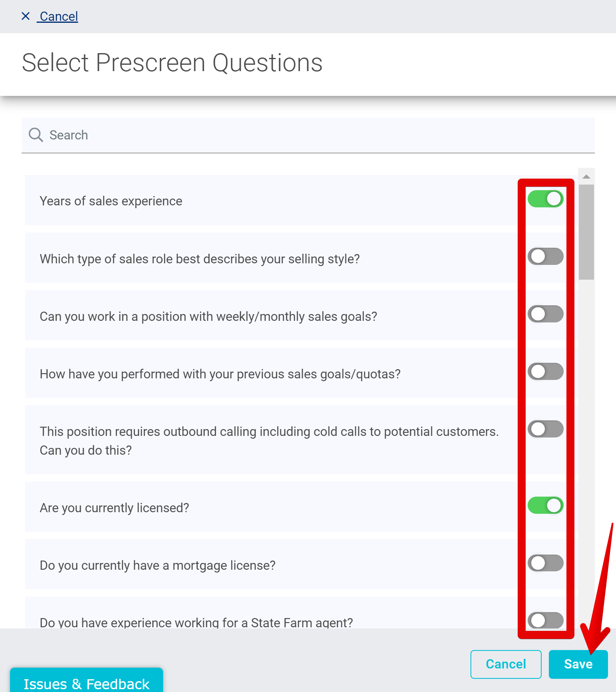
Task: Click the vertical scrollbar thumb
Action: [x=586, y=232]
